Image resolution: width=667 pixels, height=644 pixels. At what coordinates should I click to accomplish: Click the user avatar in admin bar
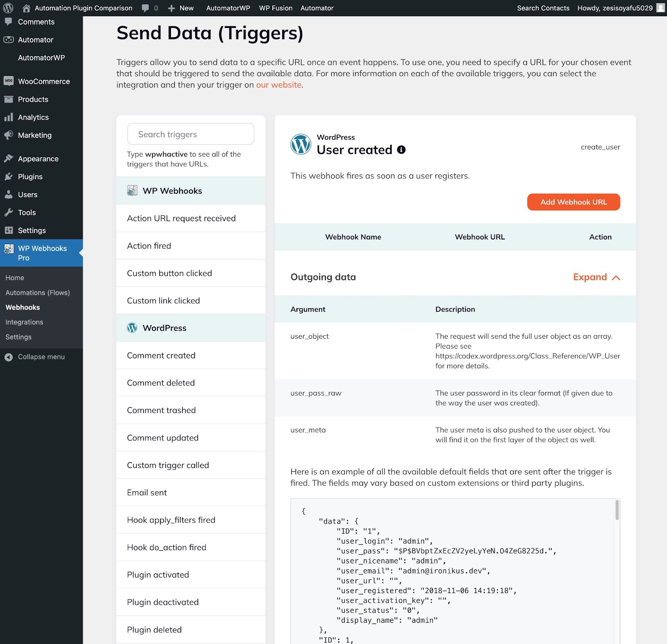(660, 8)
